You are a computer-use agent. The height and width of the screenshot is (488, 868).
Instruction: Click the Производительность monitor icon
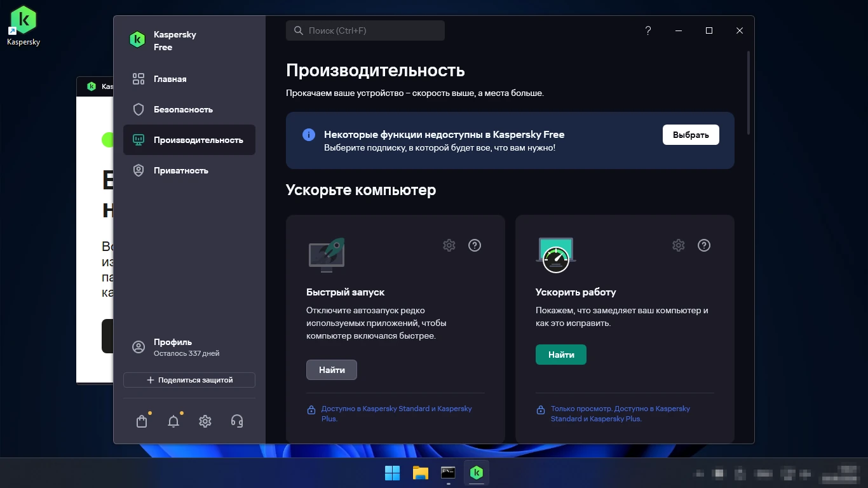(x=139, y=140)
